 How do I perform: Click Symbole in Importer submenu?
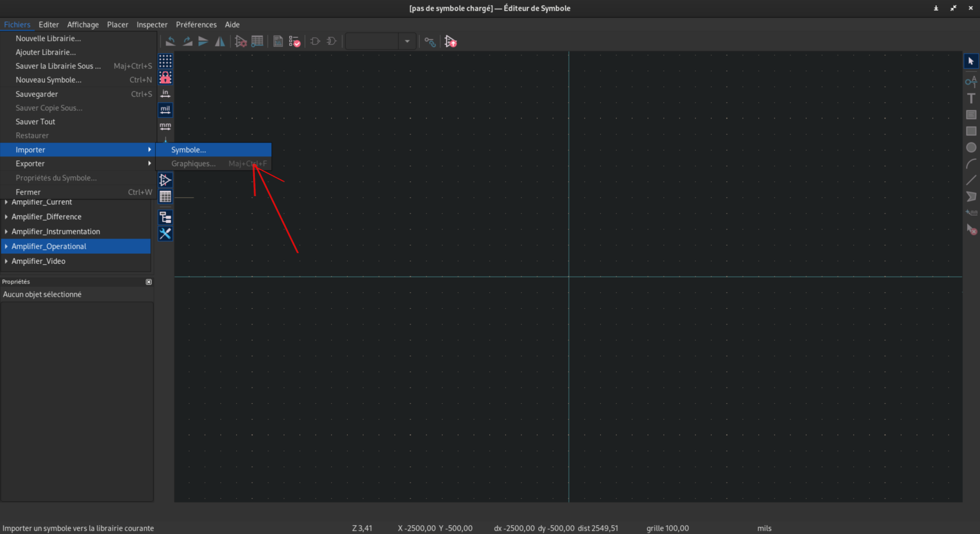tap(213, 150)
